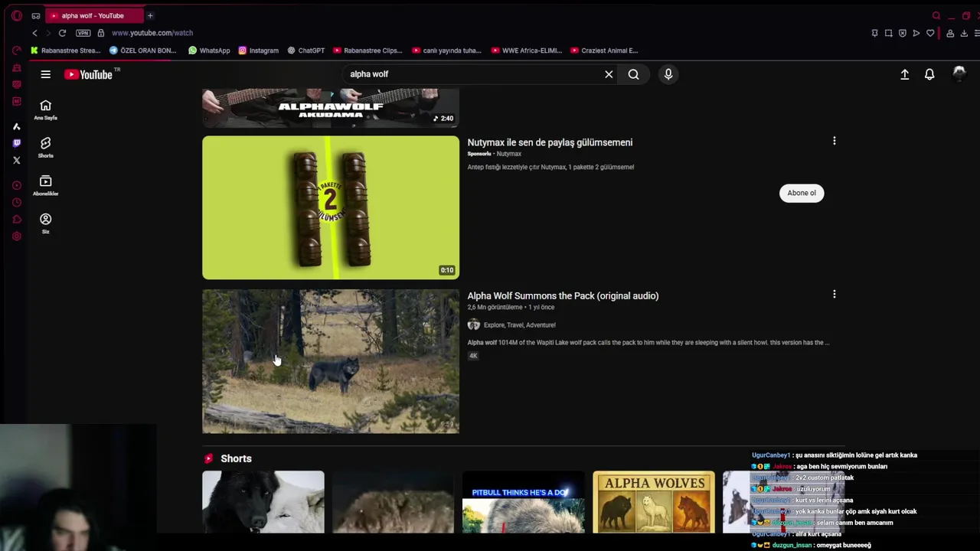This screenshot has height=551, width=980.
Task: Open Nutymax ad title link
Action: pos(550,142)
